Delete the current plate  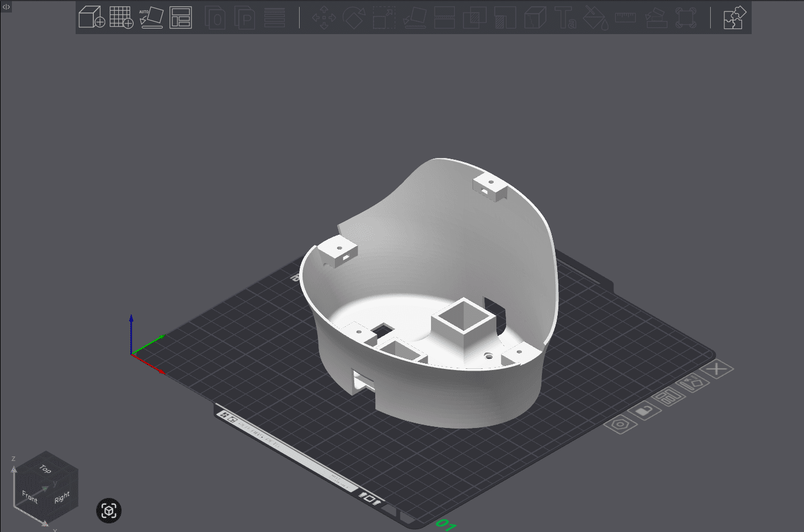click(x=716, y=368)
